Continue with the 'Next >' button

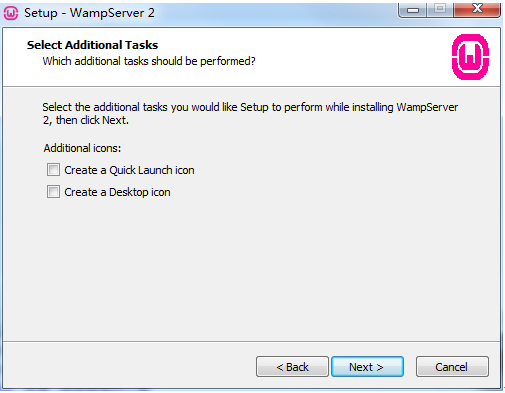click(367, 367)
